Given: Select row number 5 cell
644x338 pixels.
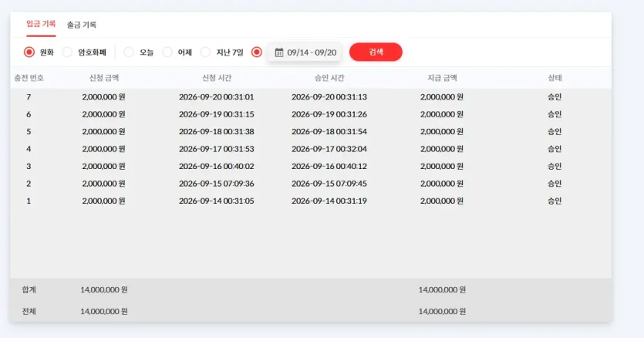Looking at the screenshot, I should coord(29,132).
